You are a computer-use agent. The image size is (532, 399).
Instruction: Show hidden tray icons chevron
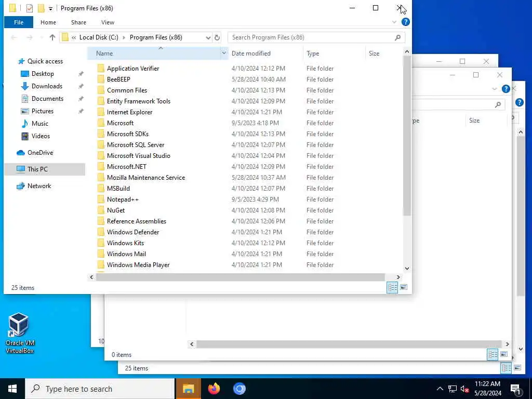[440, 389]
